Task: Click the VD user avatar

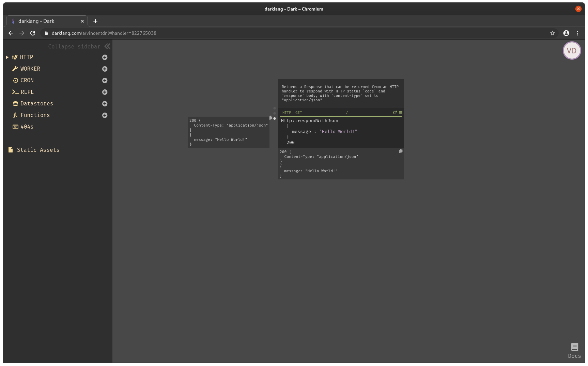Action: pyautogui.click(x=572, y=50)
